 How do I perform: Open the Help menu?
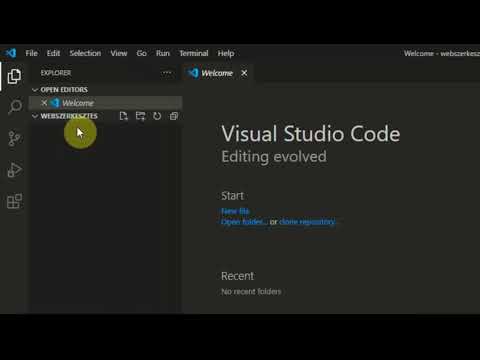pyautogui.click(x=226, y=53)
